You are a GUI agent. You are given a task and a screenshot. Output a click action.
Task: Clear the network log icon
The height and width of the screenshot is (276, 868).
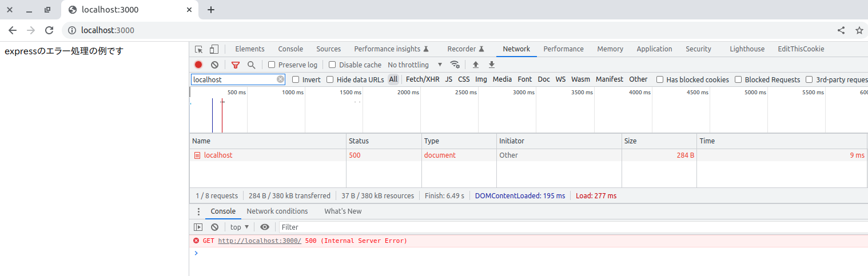coord(214,65)
